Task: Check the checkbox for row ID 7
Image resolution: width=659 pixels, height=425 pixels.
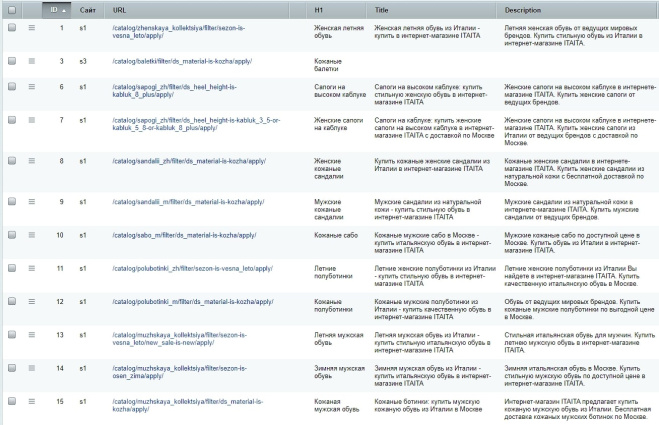Action: click(12, 120)
